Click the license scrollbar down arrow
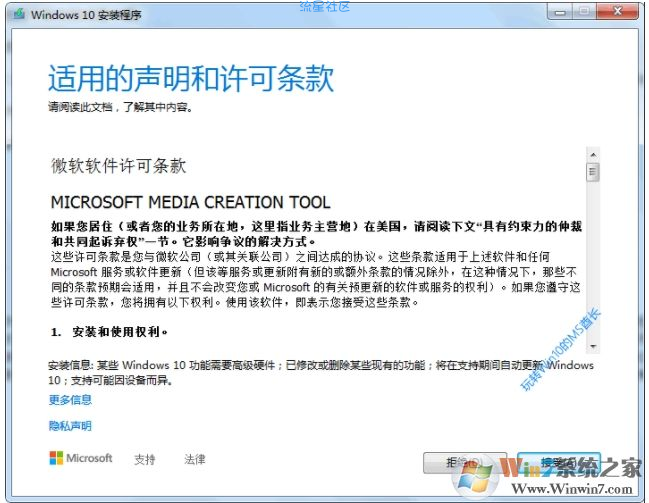Image resolution: width=649 pixels, height=503 pixels. pos(593,346)
